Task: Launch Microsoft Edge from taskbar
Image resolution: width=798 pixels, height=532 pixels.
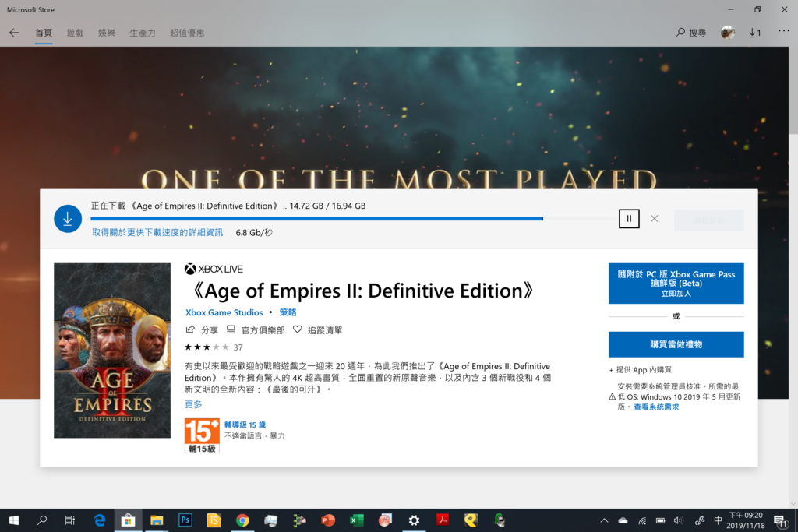Action: [100, 520]
